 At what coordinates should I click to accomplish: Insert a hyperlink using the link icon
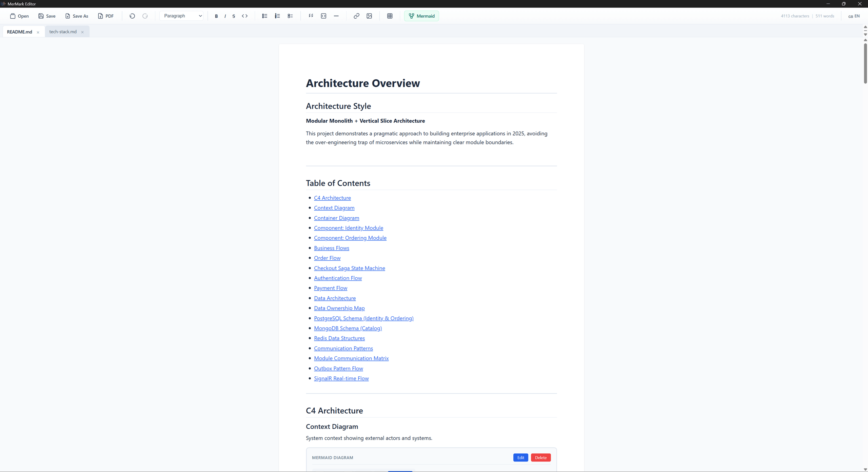pos(356,16)
